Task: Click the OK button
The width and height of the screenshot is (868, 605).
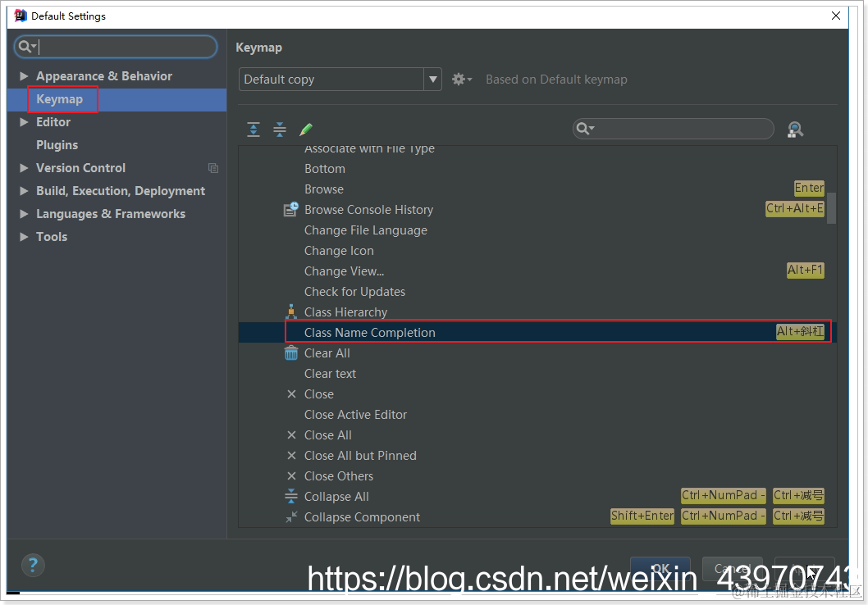Action: pyautogui.click(x=660, y=568)
